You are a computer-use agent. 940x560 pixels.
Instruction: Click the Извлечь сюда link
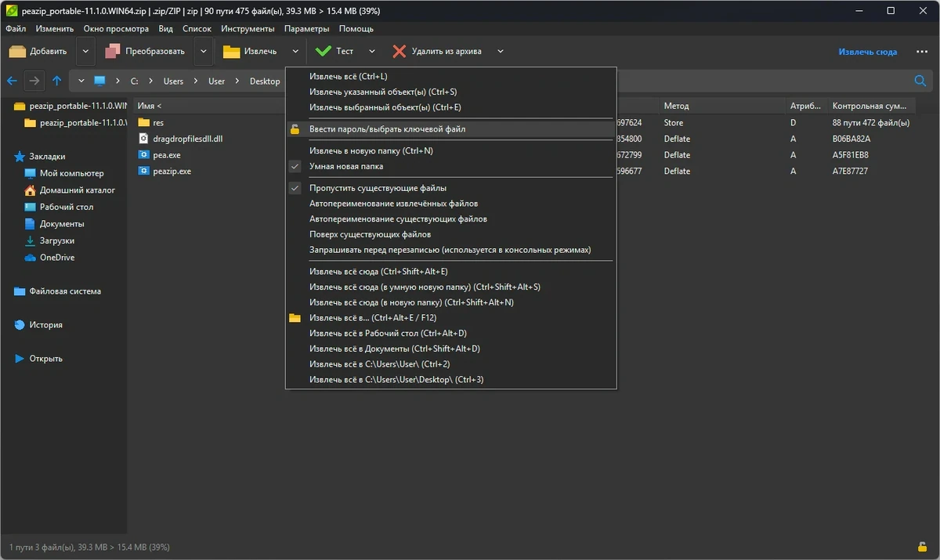tap(868, 52)
